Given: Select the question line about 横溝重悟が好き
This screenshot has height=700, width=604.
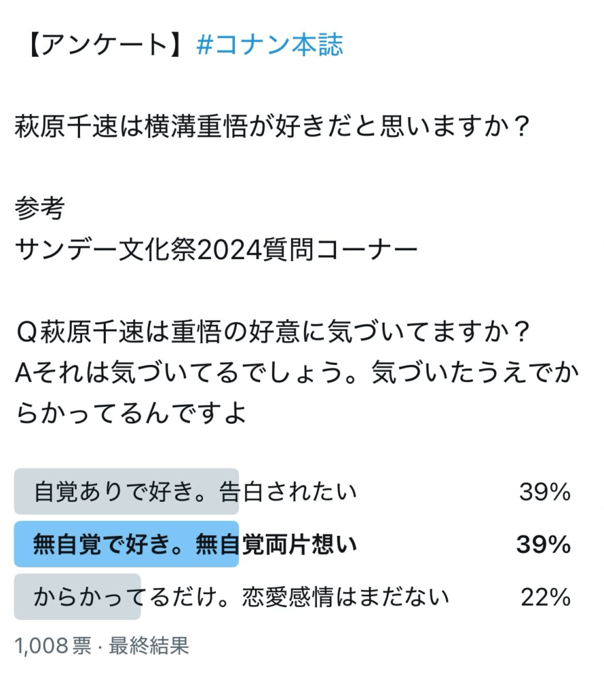Looking at the screenshot, I should click(272, 127).
